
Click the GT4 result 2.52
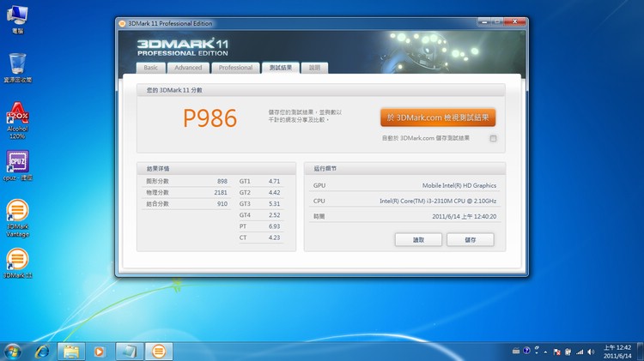coord(275,215)
